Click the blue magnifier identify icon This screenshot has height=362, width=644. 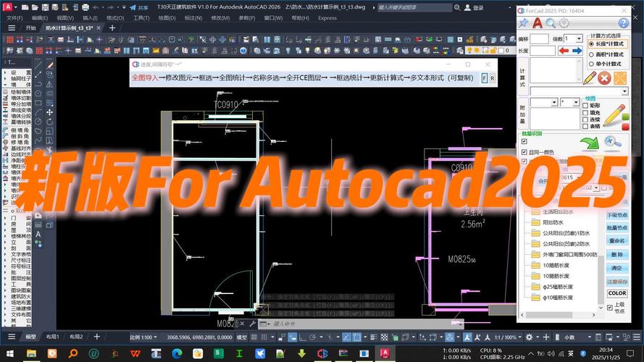pyautogui.click(x=612, y=143)
